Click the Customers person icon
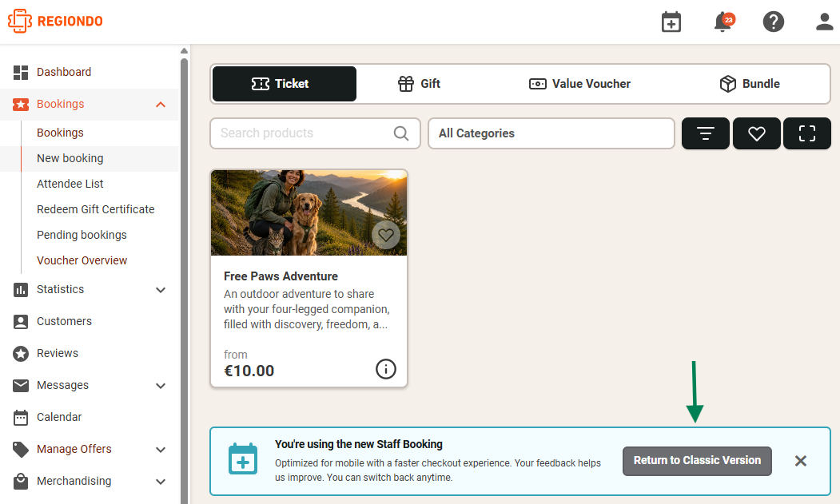Image resolution: width=840 pixels, height=504 pixels. coord(21,321)
